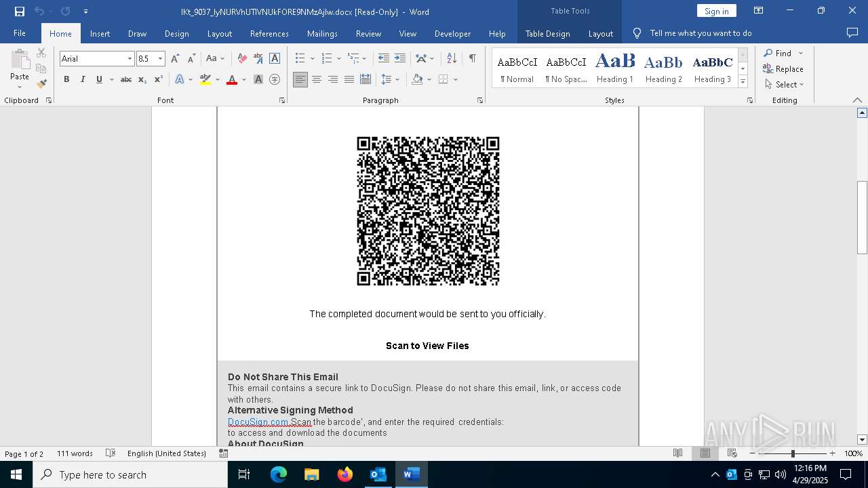
Task: Toggle Bold formatting
Action: (x=66, y=79)
